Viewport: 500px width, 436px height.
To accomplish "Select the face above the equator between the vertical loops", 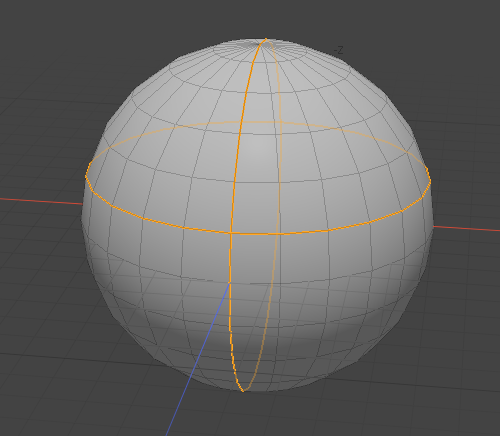I will point(256,207).
